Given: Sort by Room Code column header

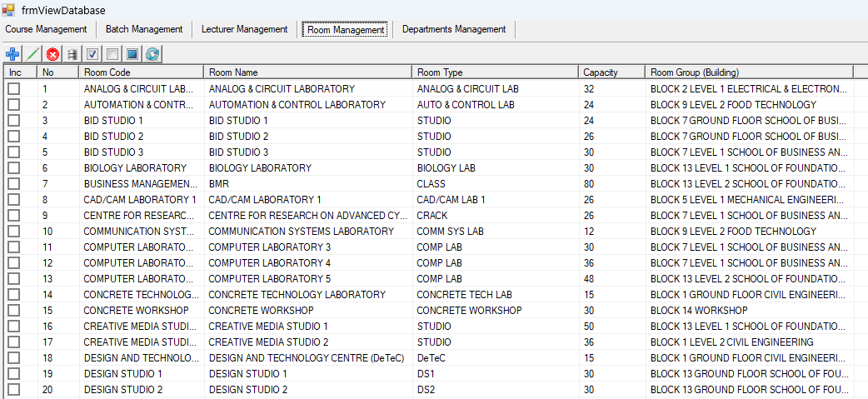Looking at the screenshot, I should point(141,72).
